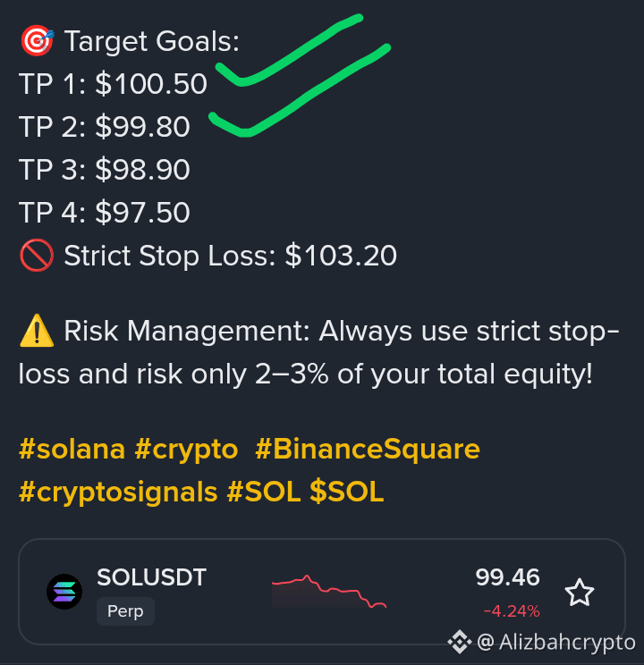The image size is (644, 665).
Task: Click the target dartboard emoji icon
Action: coord(37,41)
